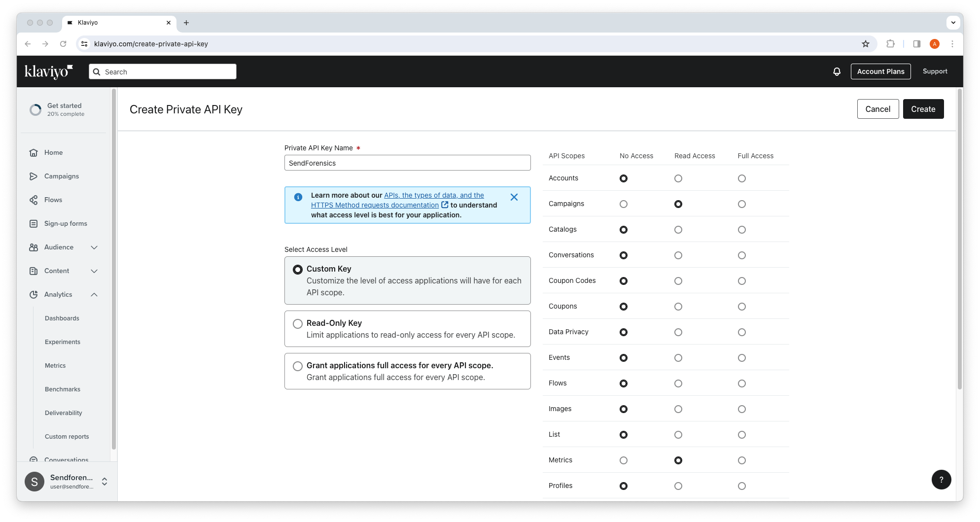
Task: Set Events scope to Full Access
Action: 742,358
